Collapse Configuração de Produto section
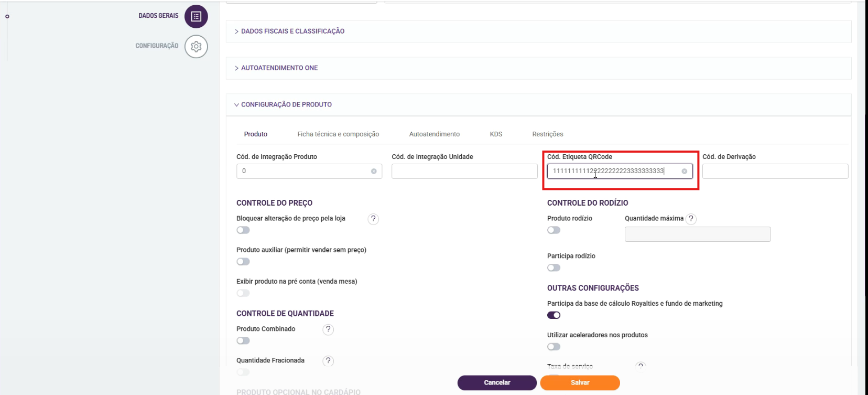Screen dimensions: 868x395 (286, 105)
